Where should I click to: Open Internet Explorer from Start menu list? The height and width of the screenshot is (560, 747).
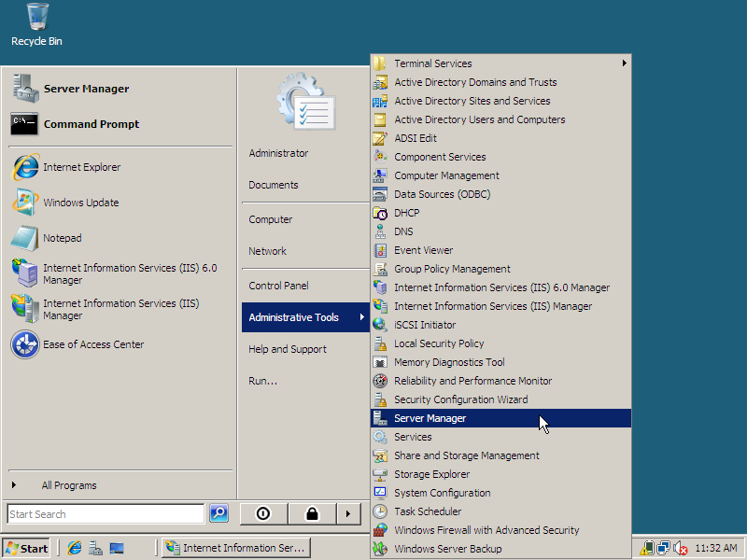pos(120,167)
